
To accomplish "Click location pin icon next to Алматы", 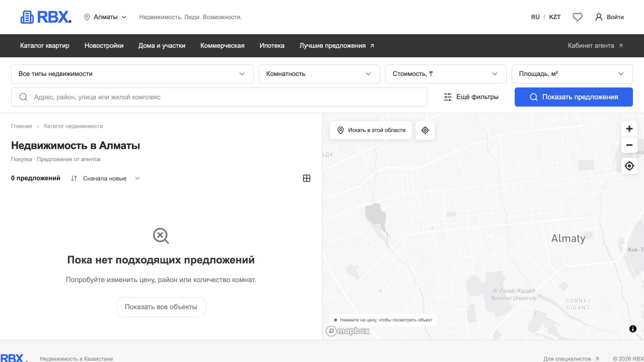I will [87, 17].
